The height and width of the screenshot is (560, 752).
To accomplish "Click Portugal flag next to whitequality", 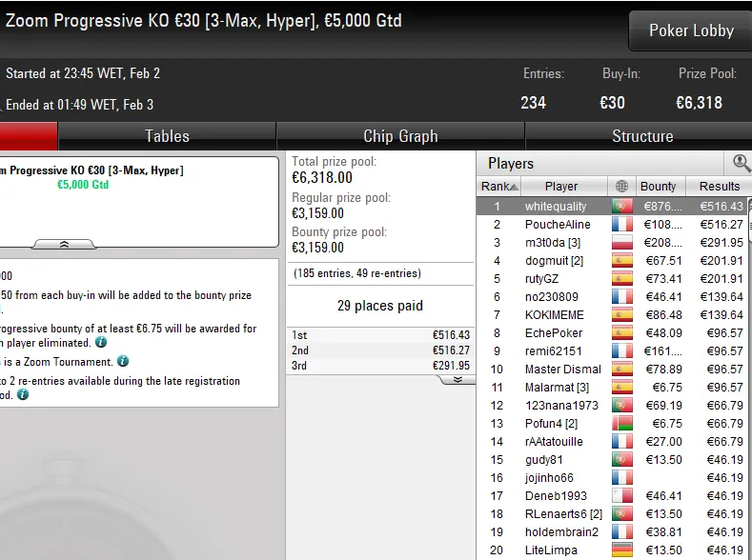I will [x=621, y=207].
